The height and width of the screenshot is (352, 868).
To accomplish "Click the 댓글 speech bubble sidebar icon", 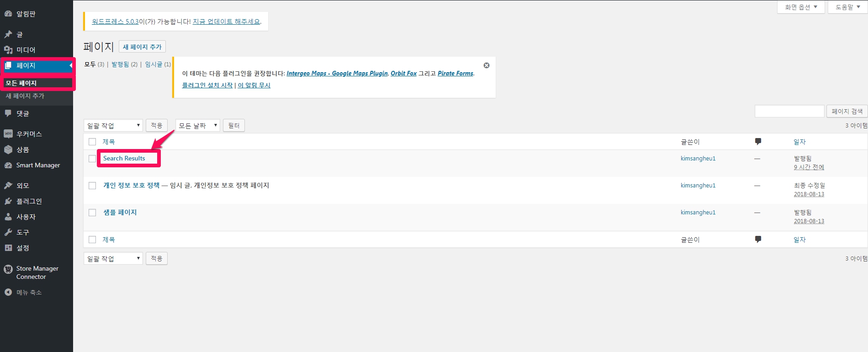I will coord(8,113).
